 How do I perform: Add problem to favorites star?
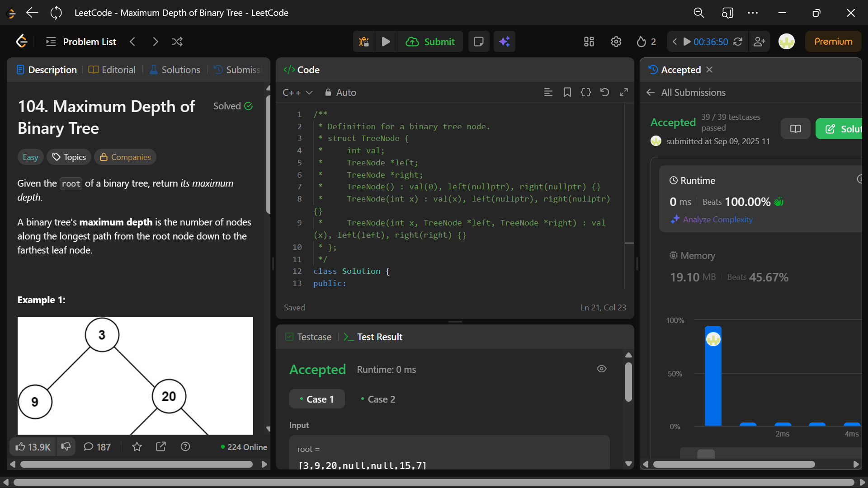pyautogui.click(x=137, y=447)
